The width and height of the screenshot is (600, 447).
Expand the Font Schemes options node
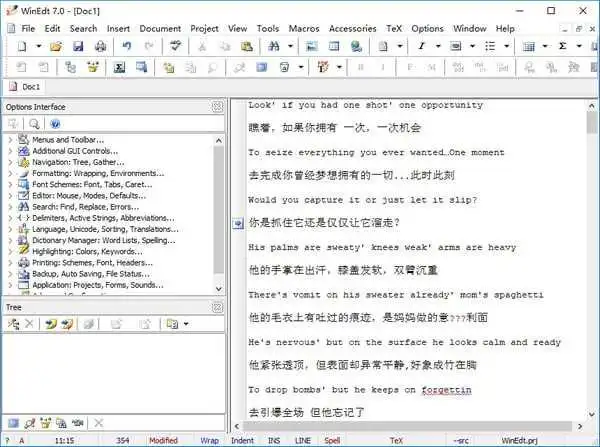click(x=10, y=184)
